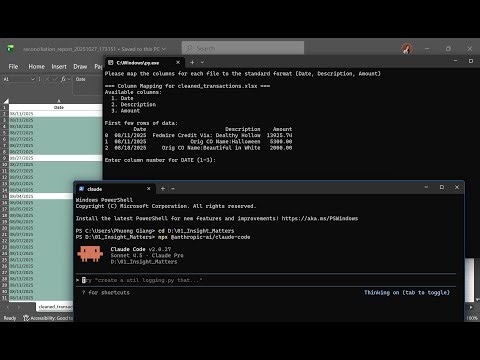Open the Excel user account avatar
The height and width of the screenshot is (360, 480).
point(407,49)
